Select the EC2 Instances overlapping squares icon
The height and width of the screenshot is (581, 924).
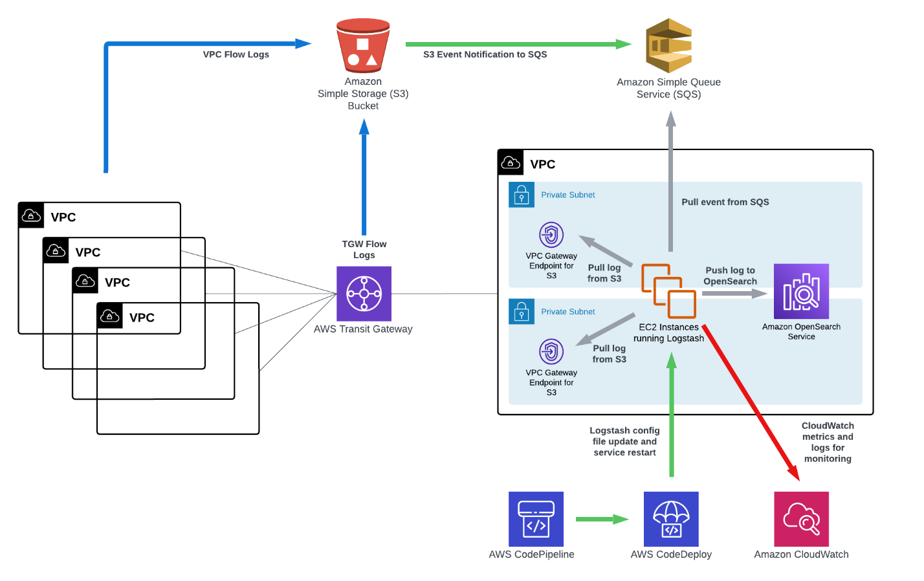(x=669, y=290)
